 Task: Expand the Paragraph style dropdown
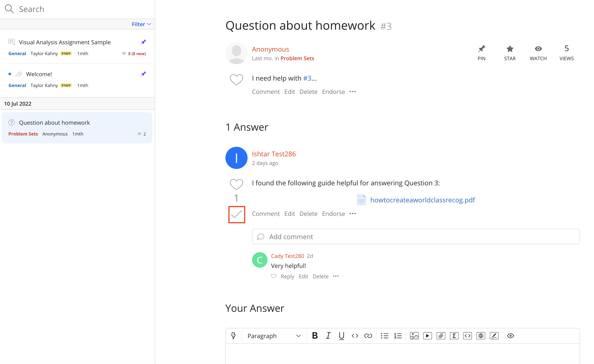tap(274, 336)
